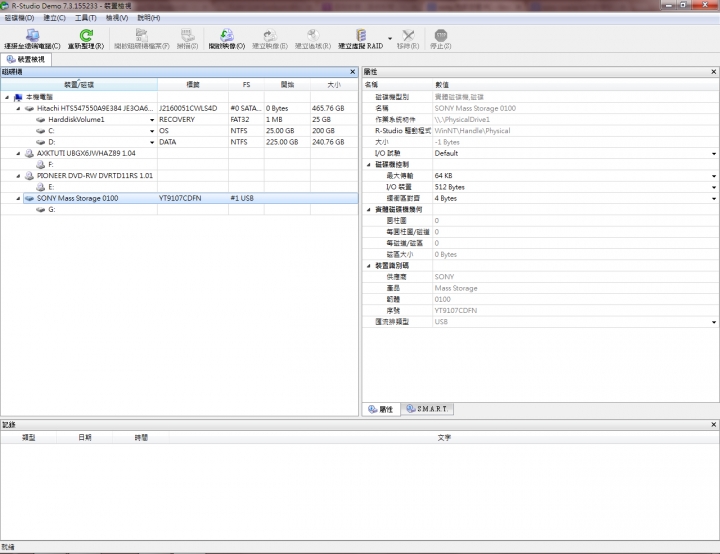Open the 4 Bytes buffer alignment dropdown
This screenshot has width=720, height=554.
click(714, 198)
